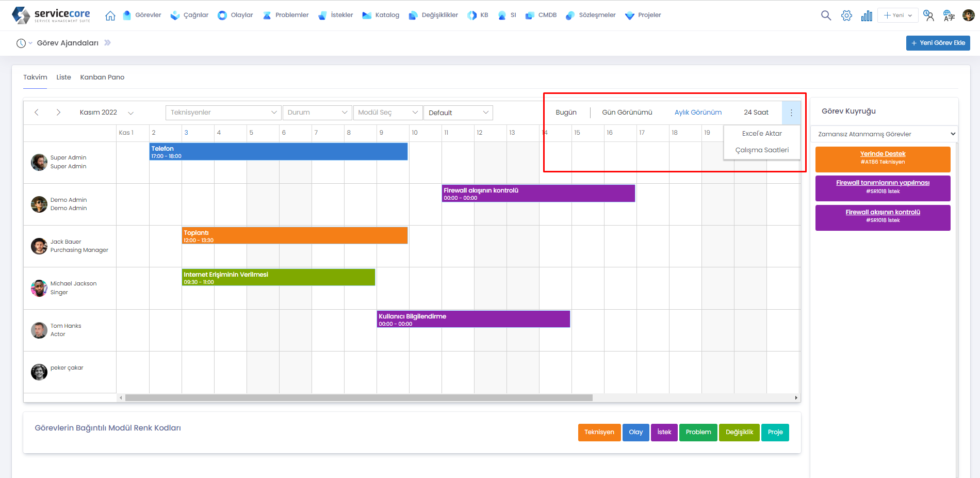Click the olive Değişiklik color legend

point(739,432)
